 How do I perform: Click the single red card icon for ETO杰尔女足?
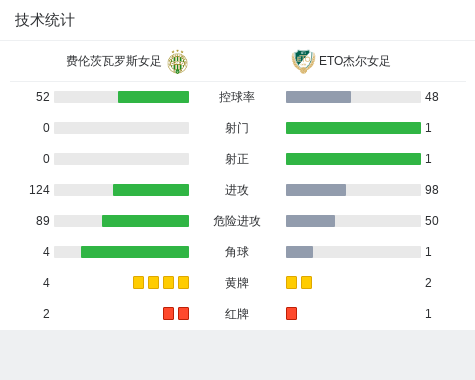click(x=291, y=313)
